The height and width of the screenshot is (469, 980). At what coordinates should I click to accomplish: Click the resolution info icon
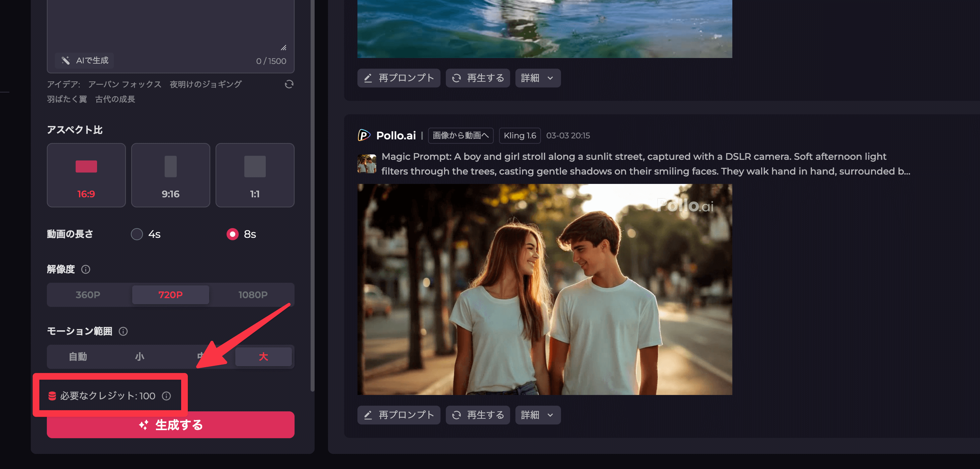coord(86,269)
